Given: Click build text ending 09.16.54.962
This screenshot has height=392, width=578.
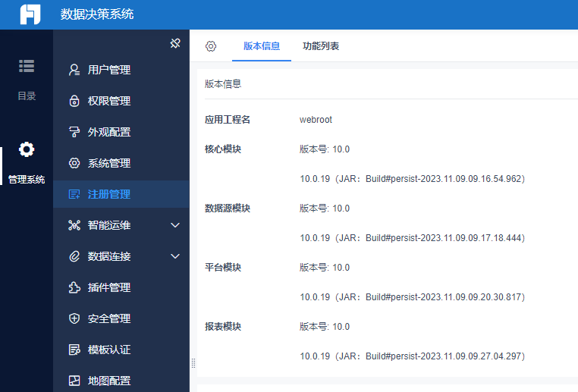Looking at the screenshot, I should tap(412, 179).
